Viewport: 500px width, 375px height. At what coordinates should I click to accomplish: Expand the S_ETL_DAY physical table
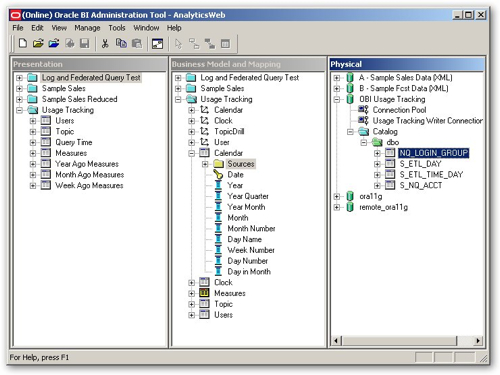pyautogui.click(x=377, y=164)
